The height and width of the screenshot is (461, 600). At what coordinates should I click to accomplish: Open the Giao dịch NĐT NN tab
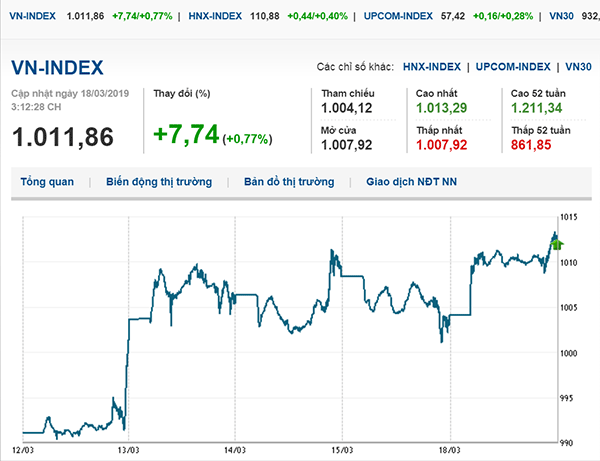click(411, 182)
